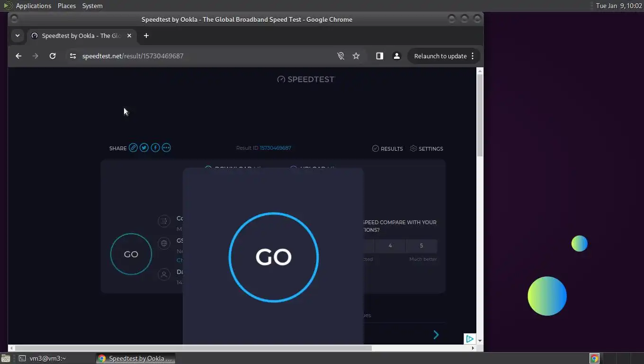The width and height of the screenshot is (644, 364).
Task: Click the Much better label
Action: [x=423, y=259]
